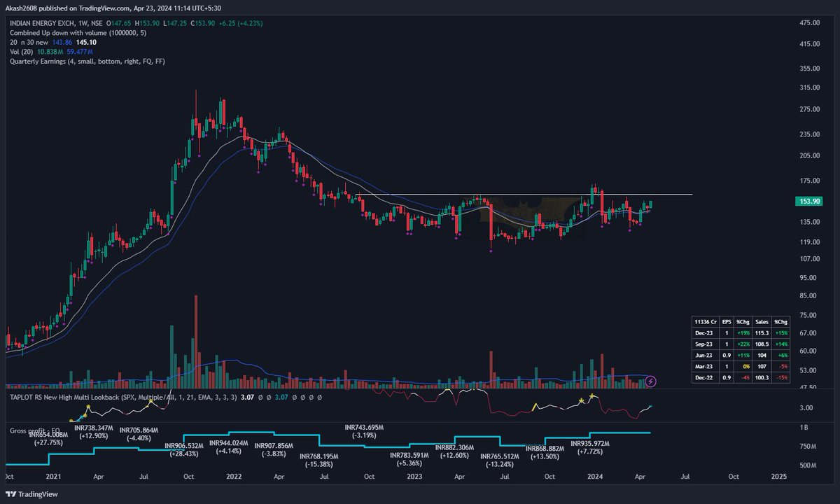Click the Sep-23 row in earnings table

point(741,344)
